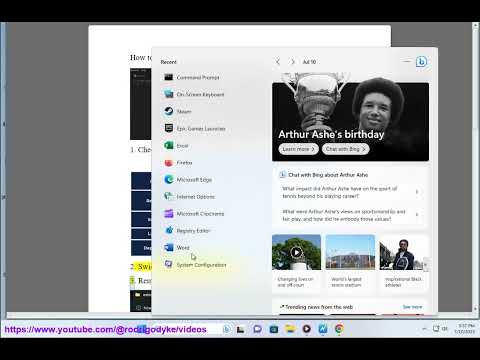Open the ellipsis options menu in search panel

407,61
